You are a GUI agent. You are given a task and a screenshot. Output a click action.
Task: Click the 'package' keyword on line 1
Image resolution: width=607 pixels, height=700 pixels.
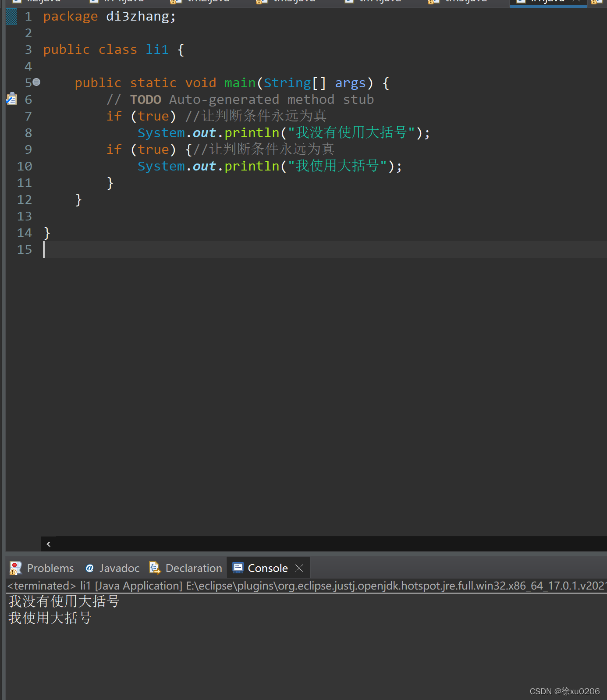[71, 17]
